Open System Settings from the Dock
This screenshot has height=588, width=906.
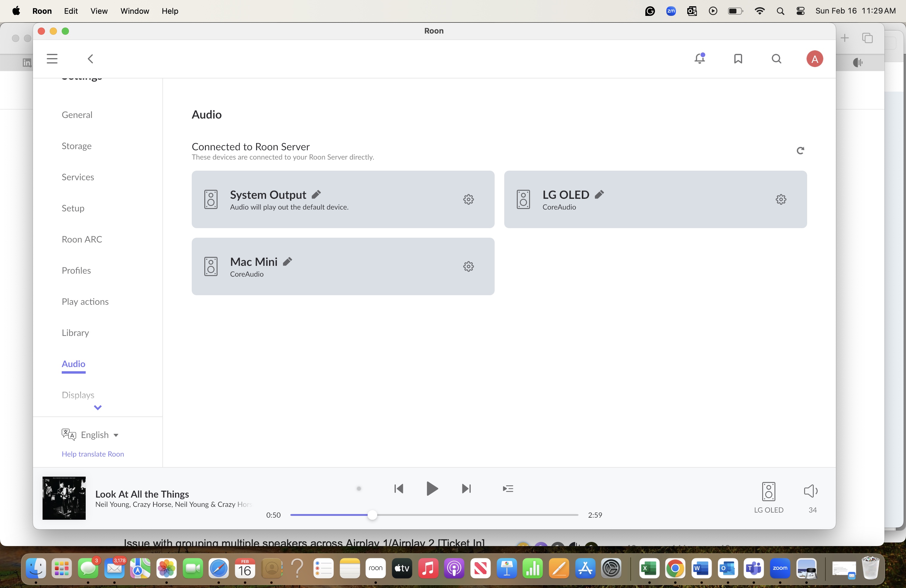pos(611,569)
